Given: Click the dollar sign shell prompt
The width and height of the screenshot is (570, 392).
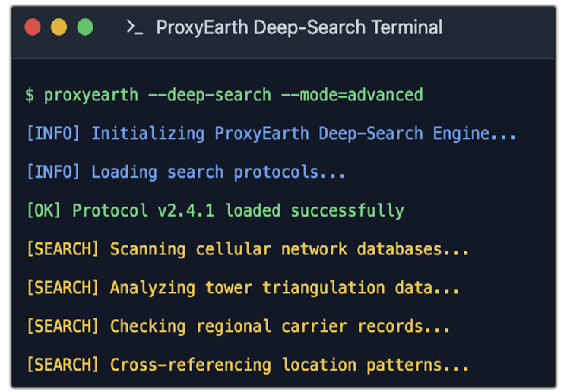Looking at the screenshot, I should coord(30,96).
